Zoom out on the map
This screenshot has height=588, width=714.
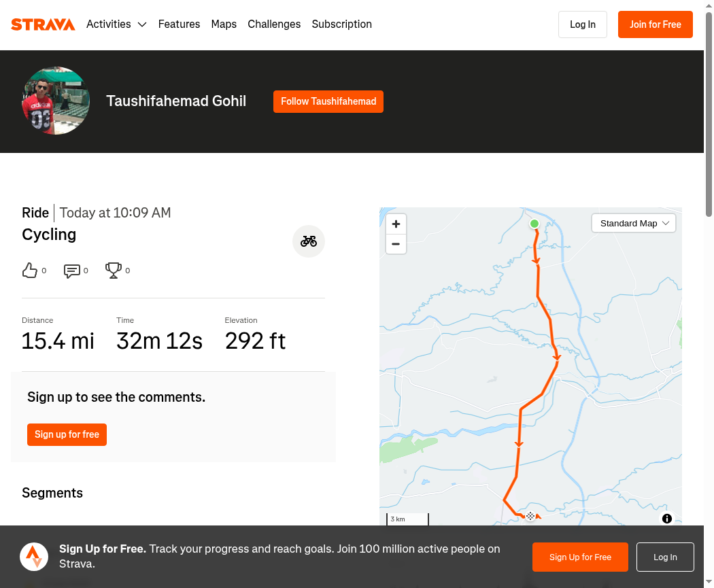[396, 244]
